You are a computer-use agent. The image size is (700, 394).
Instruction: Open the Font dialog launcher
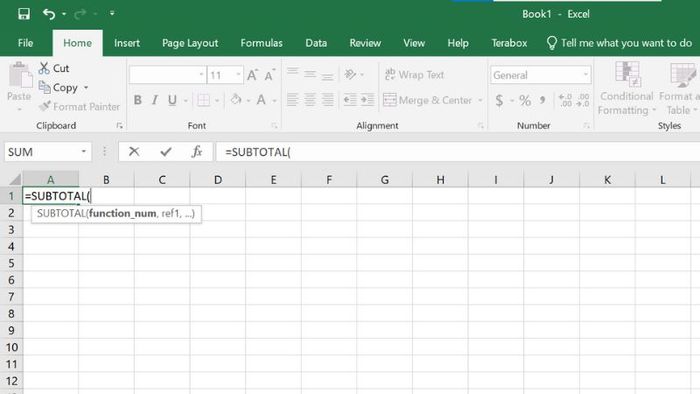pyautogui.click(x=274, y=126)
